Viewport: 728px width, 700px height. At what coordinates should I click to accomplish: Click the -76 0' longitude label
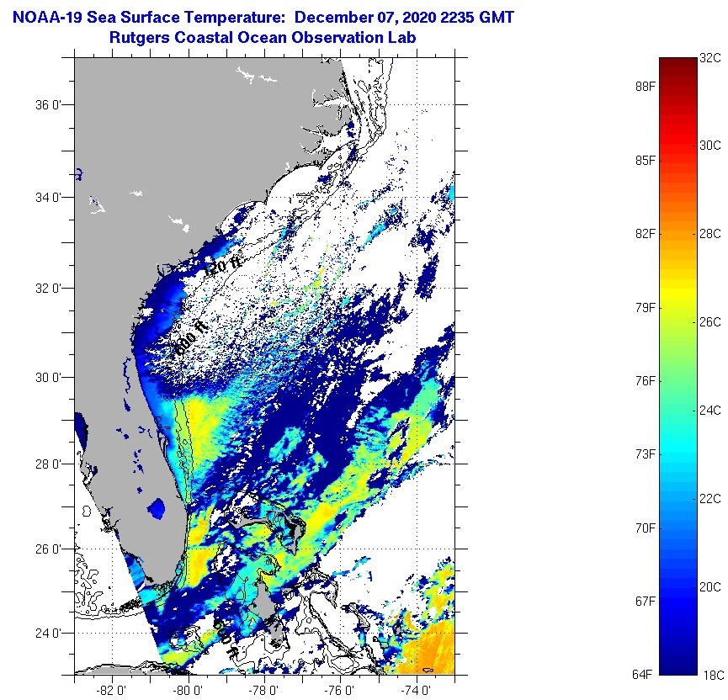pyautogui.click(x=340, y=691)
